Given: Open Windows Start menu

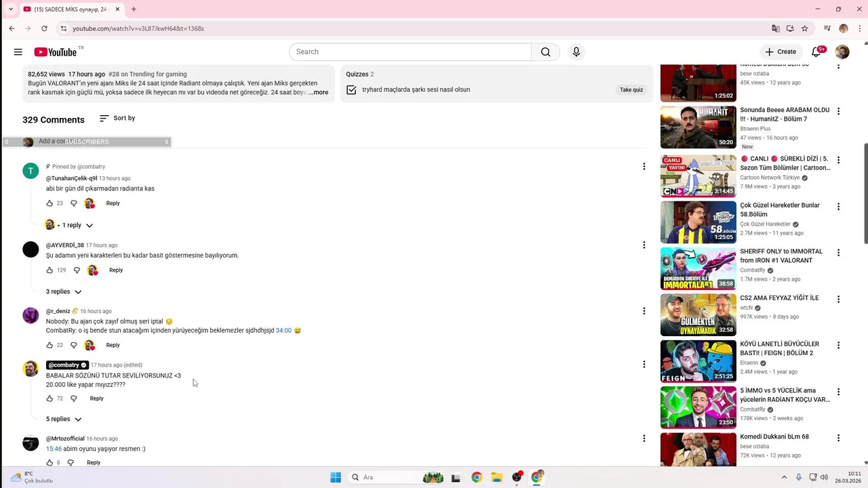Looking at the screenshot, I should pos(335,477).
